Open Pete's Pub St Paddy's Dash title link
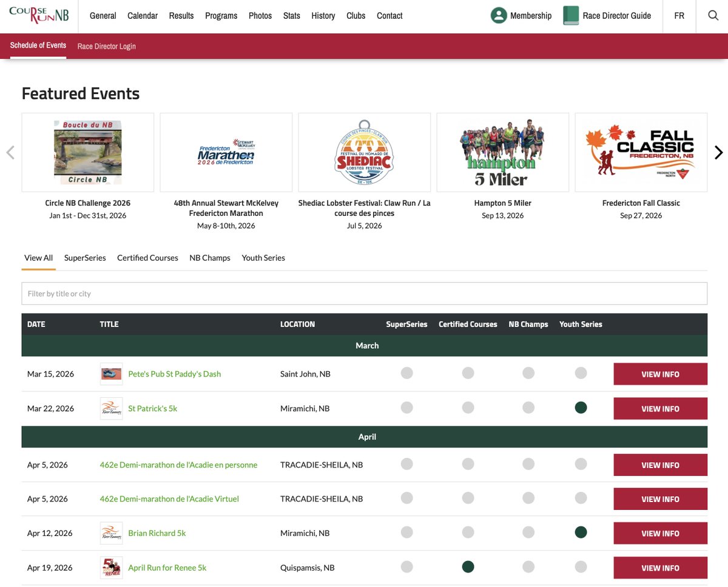The width and height of the screenshot is (728, 587). click(x=175, y=374)
